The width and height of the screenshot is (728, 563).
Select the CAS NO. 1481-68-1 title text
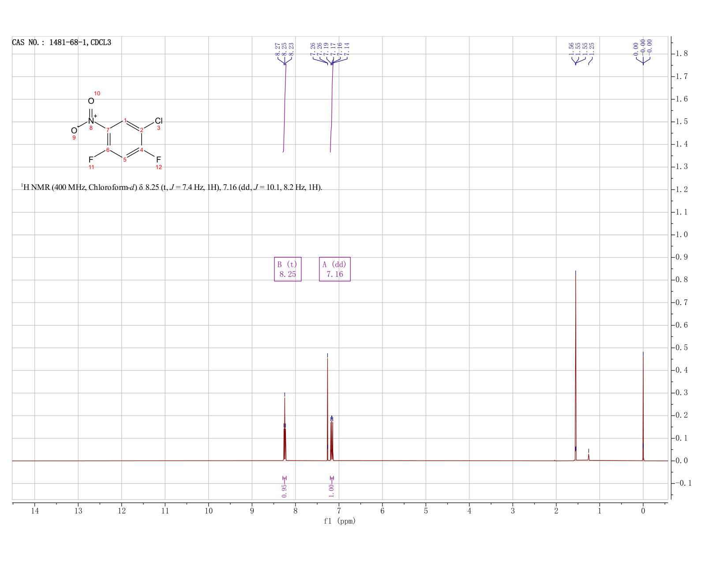coord(62,43)
